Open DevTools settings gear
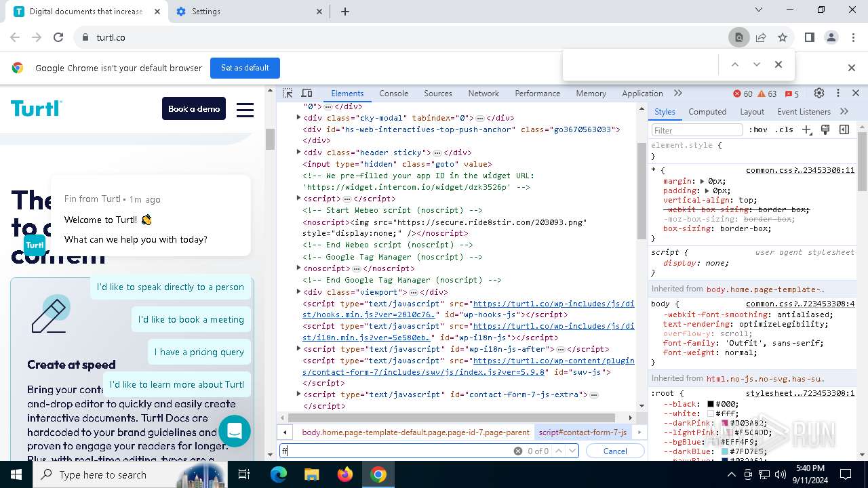Viewport: 868px width, 488px height. 819,94
